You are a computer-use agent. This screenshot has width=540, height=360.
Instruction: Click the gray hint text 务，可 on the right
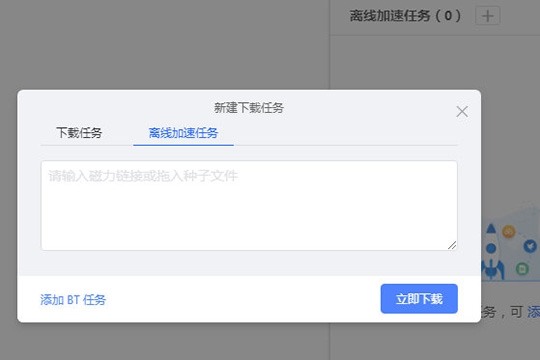click(x=502, y=312)
